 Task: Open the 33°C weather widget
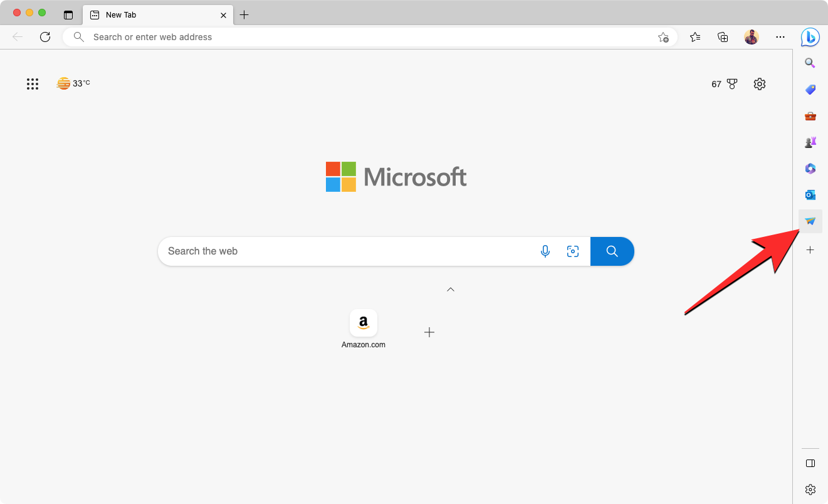(73, 83)
